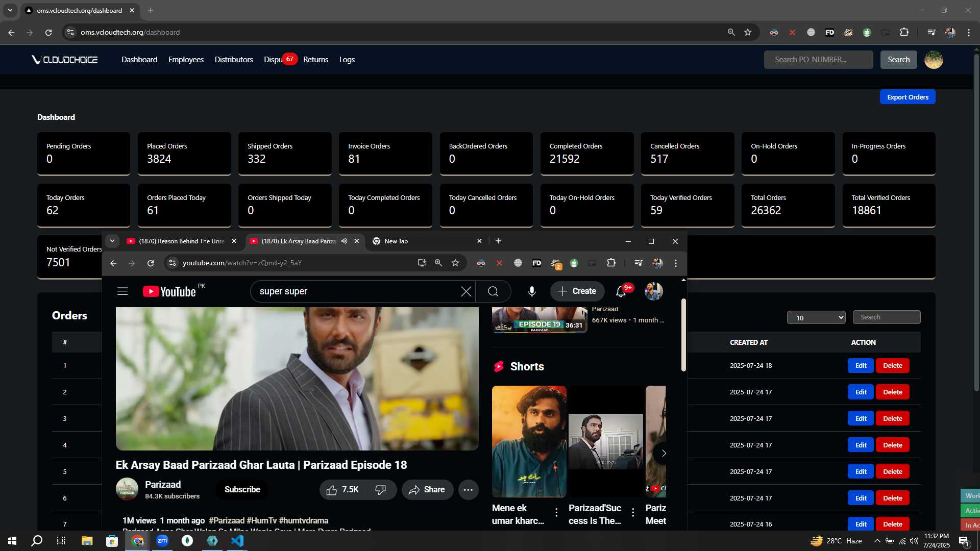Screen dimensions: 980x551
Task: Click the YouTube search magnifier button
Action: click(x=493, y=291)
